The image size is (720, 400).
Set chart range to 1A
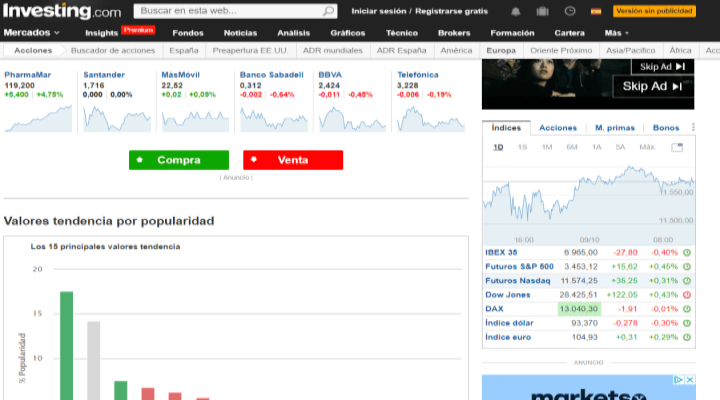(596, 147)
